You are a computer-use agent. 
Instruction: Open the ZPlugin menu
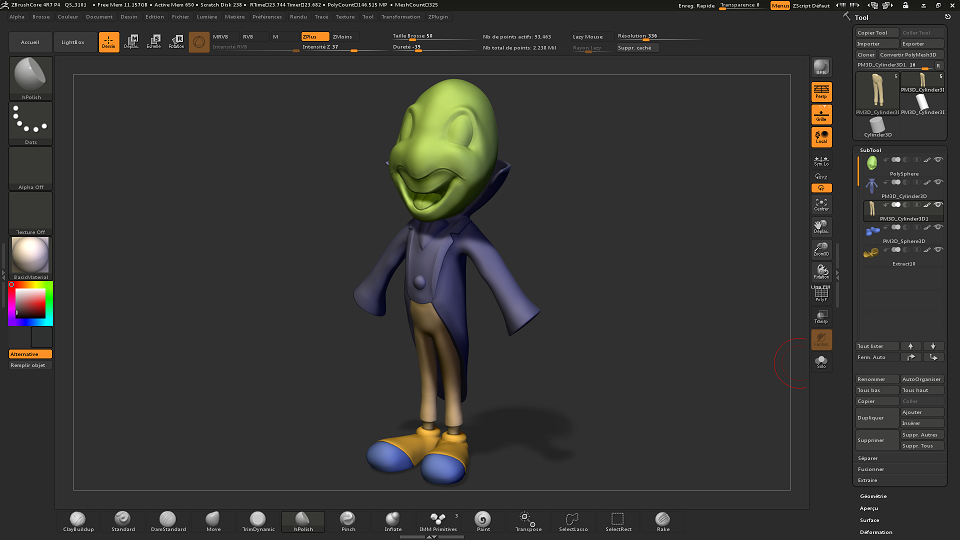[x=438, y=17]
